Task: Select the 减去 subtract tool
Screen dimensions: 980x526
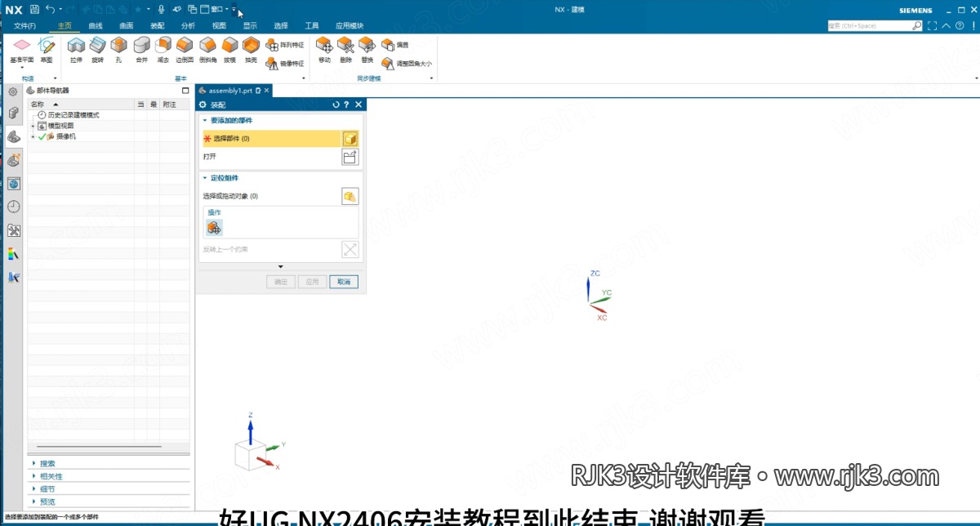Action: [x=163, y=49]
